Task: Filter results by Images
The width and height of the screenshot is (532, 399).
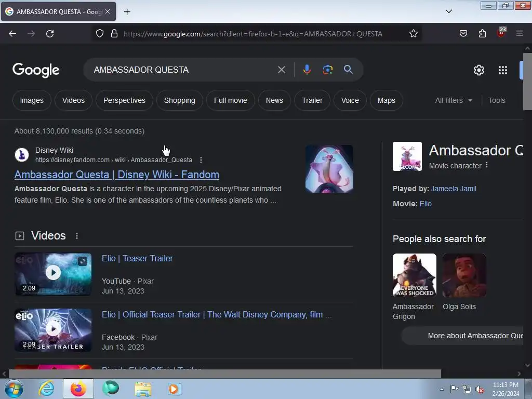Action: [x=32, y=100]
